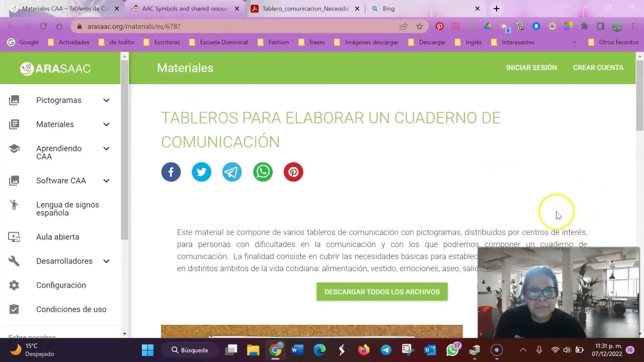
Task: Open Google Drive extension icon
Action: tap(488, 26)
